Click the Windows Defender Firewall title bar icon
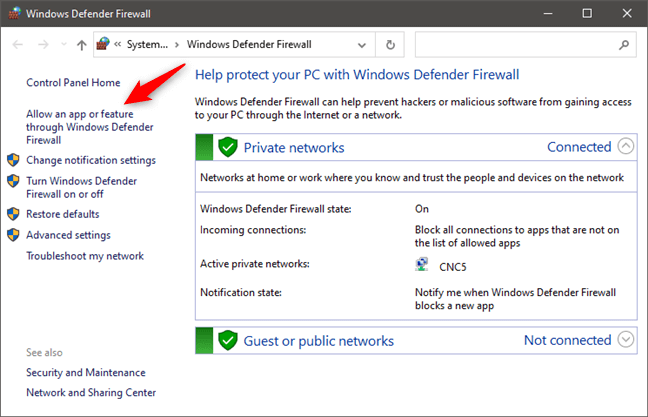648x417 pixels. (x=14, y=13)
